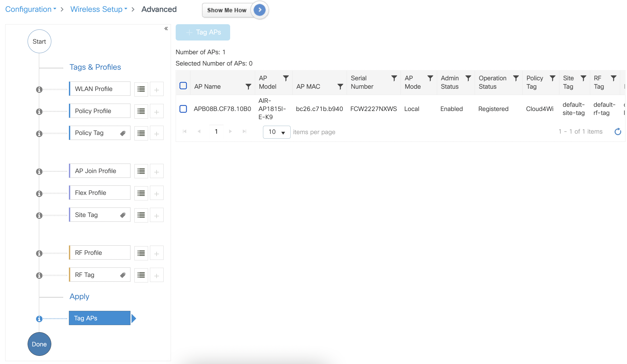Go to previous table page
This screenshot has width=627, height=364.
coord(199,131)
